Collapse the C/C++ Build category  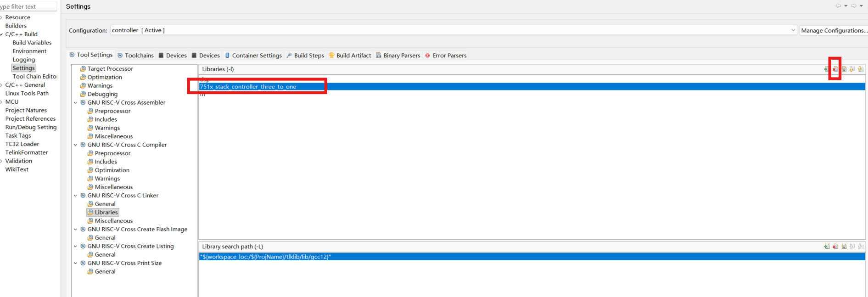(2, 34)
